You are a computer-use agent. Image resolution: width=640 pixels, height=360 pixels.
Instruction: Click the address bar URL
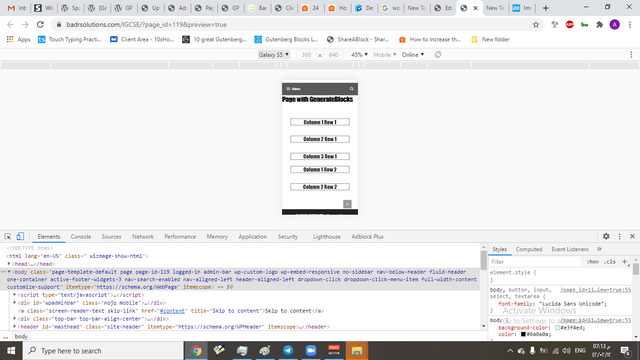pyautogui.click(x=147, y=24)
